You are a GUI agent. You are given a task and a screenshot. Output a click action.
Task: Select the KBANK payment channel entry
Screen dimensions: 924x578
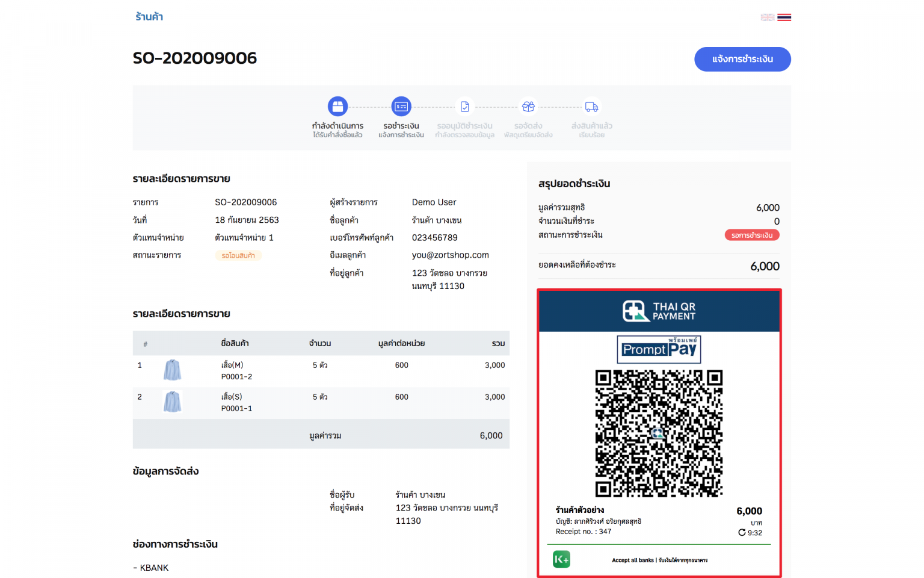[151, 568]
